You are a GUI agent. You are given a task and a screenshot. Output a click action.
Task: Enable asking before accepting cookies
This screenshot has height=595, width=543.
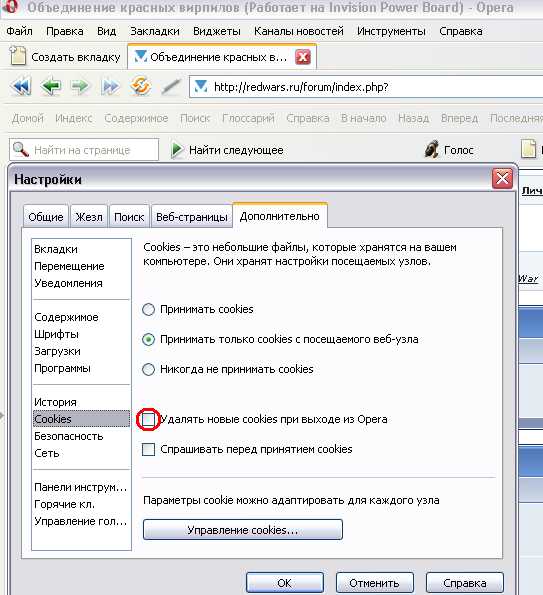tap(148, 449)
